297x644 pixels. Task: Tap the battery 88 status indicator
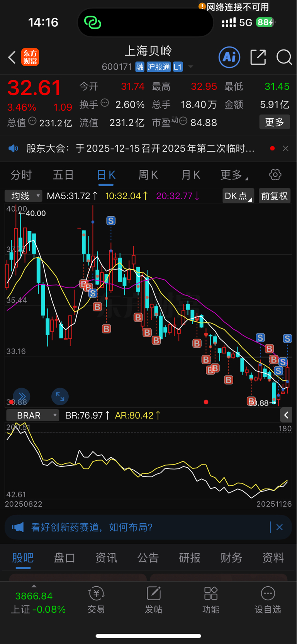pos(265,22)
